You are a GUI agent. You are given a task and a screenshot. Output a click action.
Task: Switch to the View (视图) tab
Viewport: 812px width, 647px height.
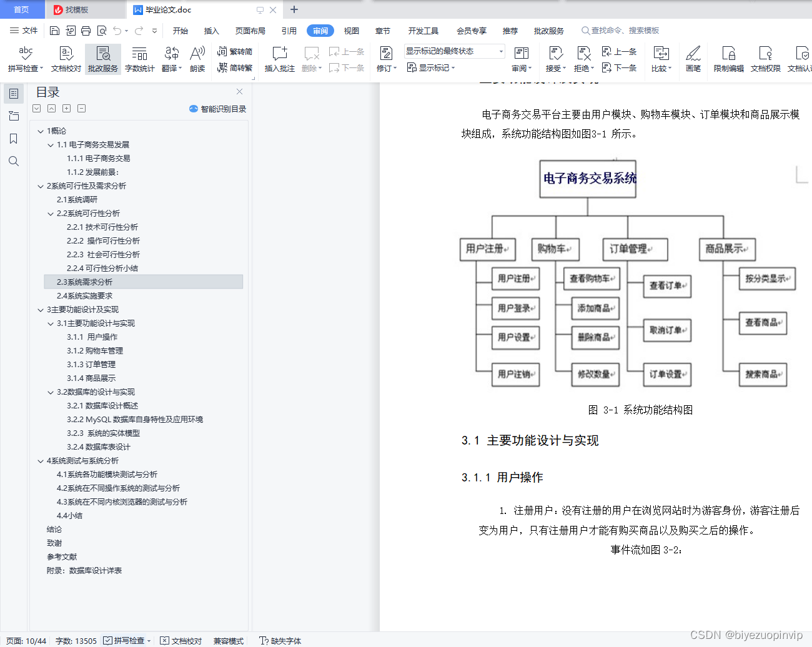(352, 31)
